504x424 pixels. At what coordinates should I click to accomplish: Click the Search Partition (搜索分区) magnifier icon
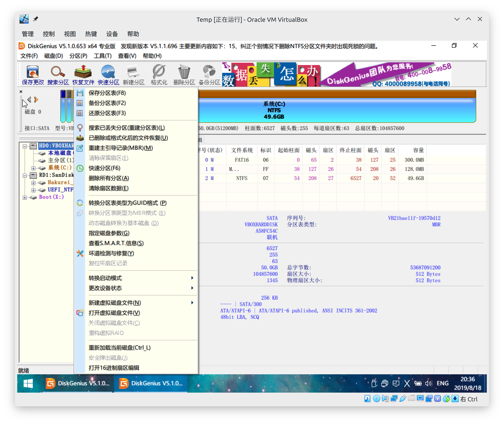coord(58,75)
